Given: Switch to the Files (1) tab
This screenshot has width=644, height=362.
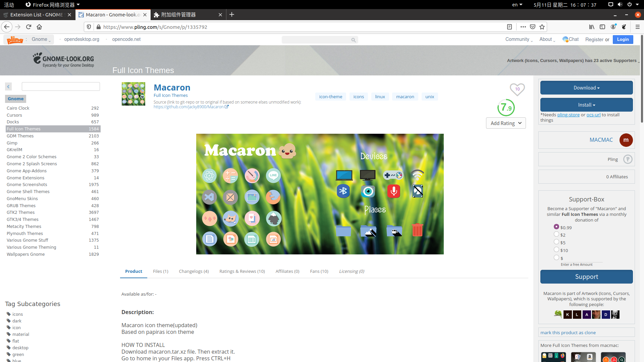Looking at the screenshot, I should click(x=161, y=271).
